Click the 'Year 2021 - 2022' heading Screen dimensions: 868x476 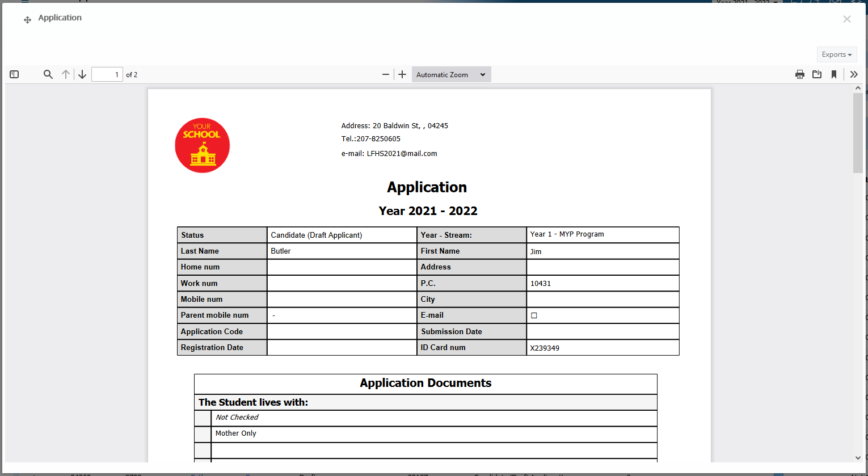pyautogui.click(x=428, y=211)
